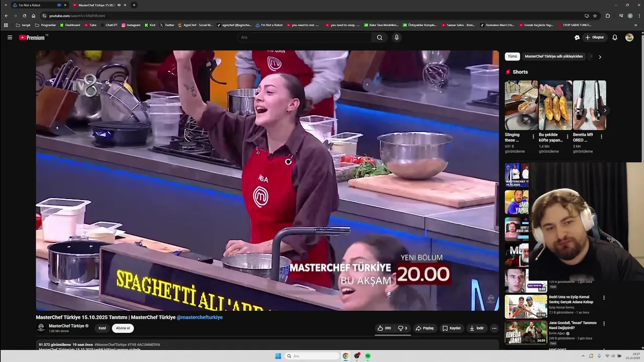Select MasterChef Türkiye adlı yükleyiciden chip
The width and height of the screenshot is (644, 362).
(553, 56)
